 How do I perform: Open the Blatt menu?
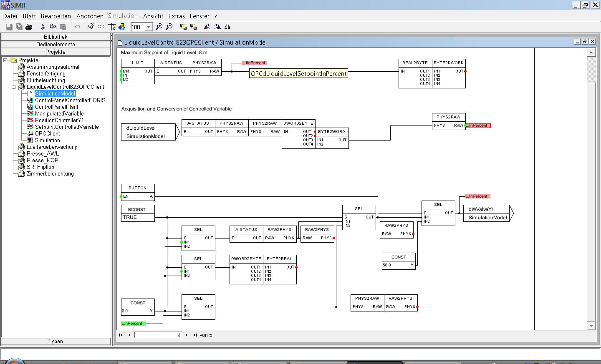pos(29,16)
